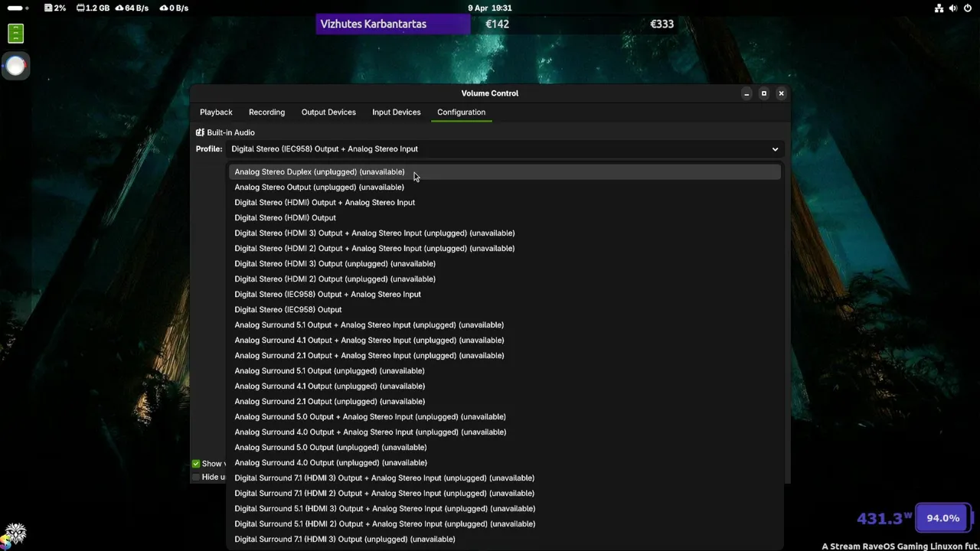Select Digital Surround 7.1 (HDMI 3) Output only
The height and width of the screenshot is (551, 980).
(505, 540)
